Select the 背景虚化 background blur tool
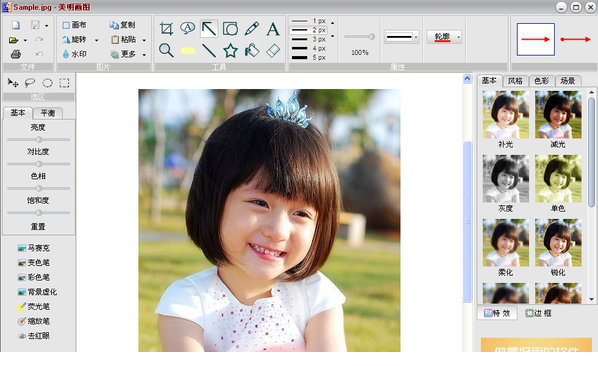 [37, 292]
